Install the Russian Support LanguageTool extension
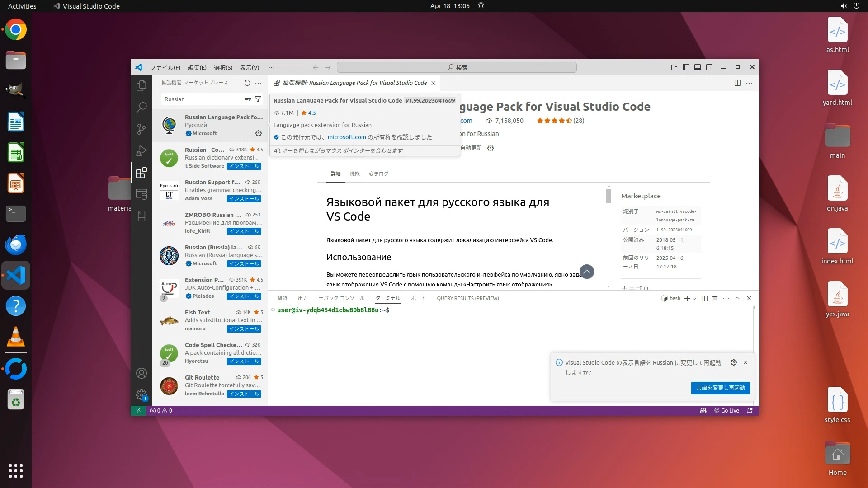Image resolution: width=868 pixels, height=488 pixels. coord(244,199)
